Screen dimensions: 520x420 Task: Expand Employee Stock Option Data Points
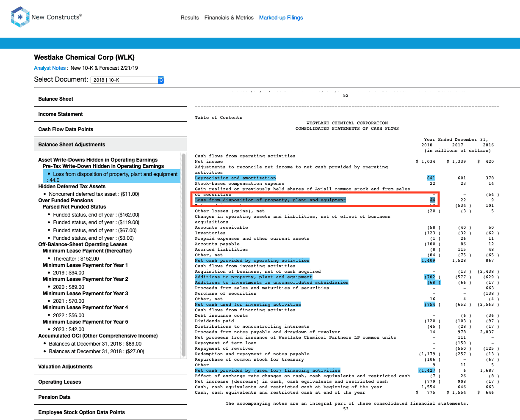[x=110, y=412]
